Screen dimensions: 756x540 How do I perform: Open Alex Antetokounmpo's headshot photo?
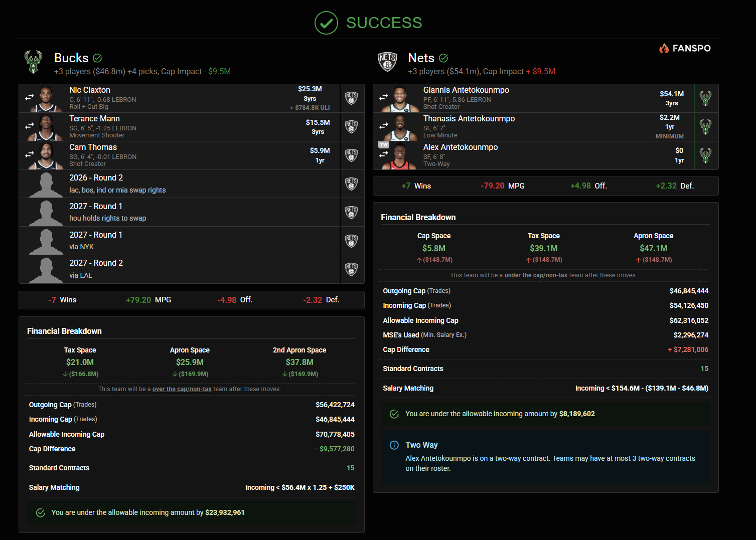pyautogui.click(x=400, y=156)
